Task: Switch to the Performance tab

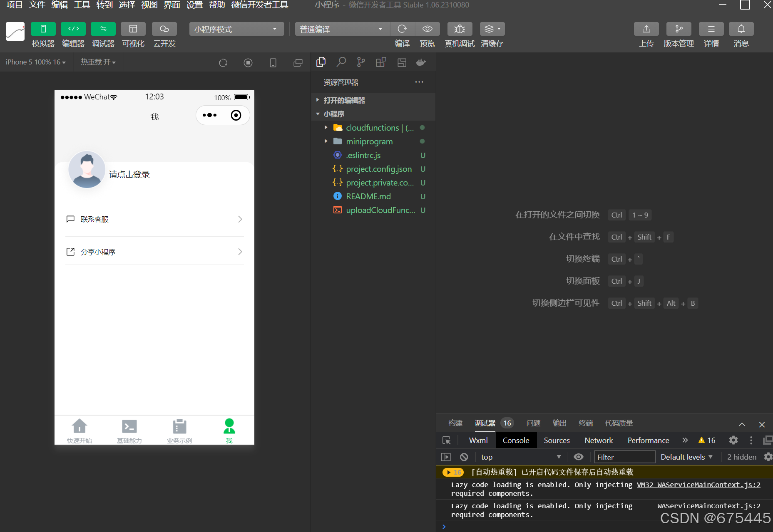Action: point(649,440)
